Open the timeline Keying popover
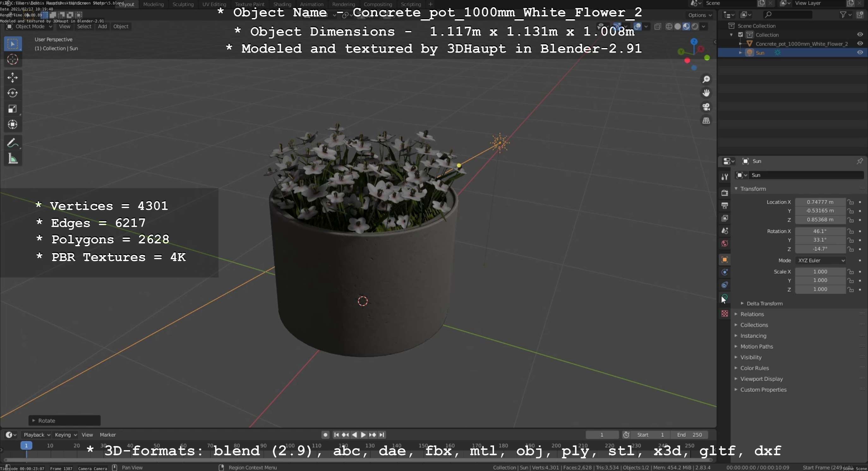The image size is (868, 471). point(66,435)
